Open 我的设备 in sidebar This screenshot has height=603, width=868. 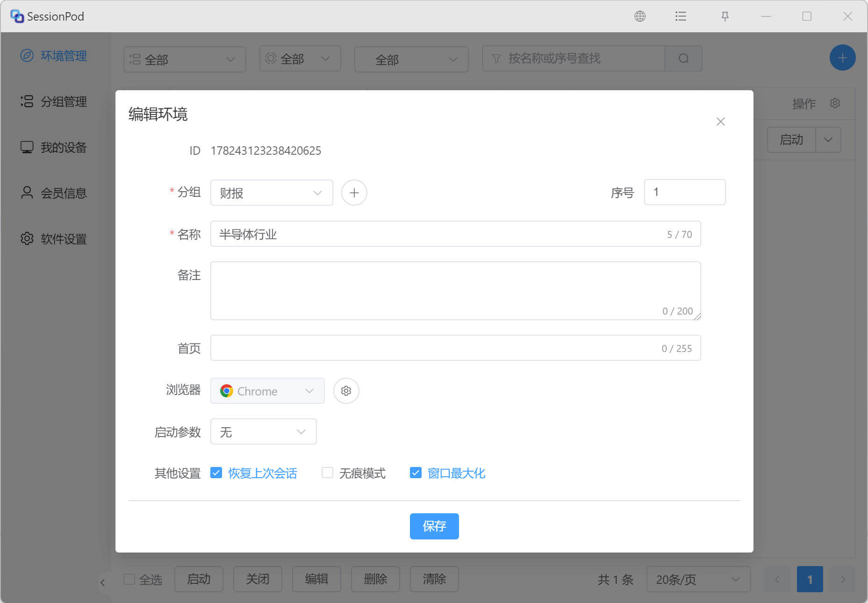coord(54,147)
